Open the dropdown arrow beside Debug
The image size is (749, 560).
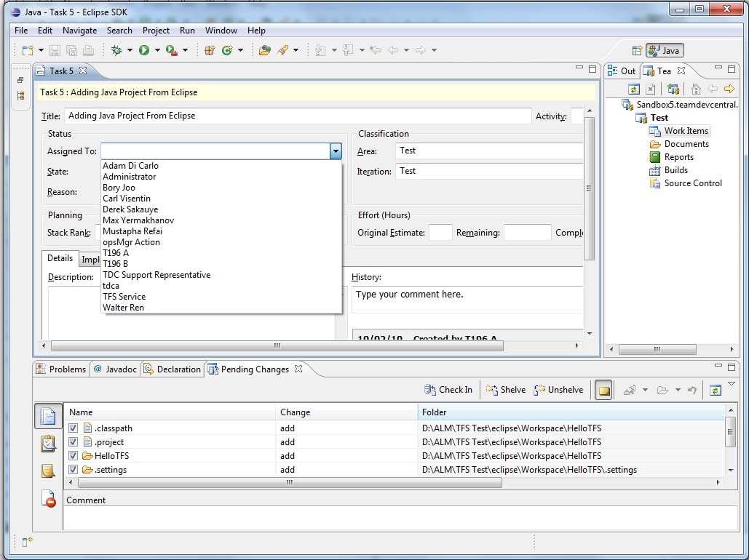tap(130, 50)
